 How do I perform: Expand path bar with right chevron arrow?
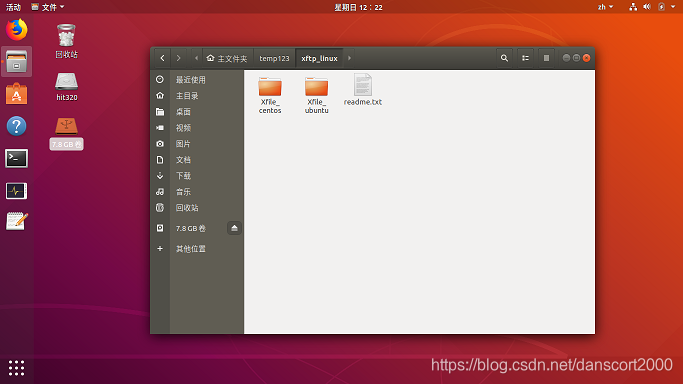pyautogui.click(x=349, y=58)
